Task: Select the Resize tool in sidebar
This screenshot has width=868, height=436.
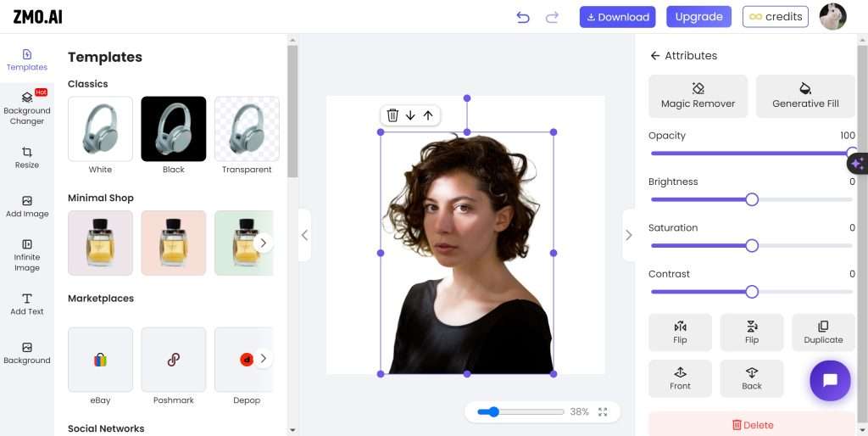Action: click(26, 157)
